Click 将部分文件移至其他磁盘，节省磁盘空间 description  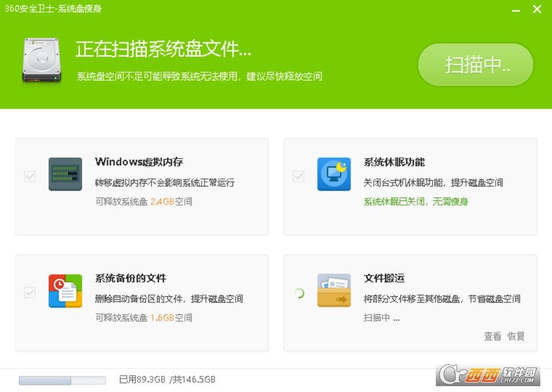point(442,299)
